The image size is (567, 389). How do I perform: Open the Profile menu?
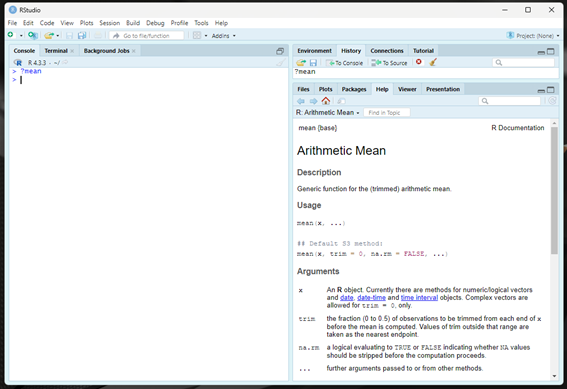point(179,23)
